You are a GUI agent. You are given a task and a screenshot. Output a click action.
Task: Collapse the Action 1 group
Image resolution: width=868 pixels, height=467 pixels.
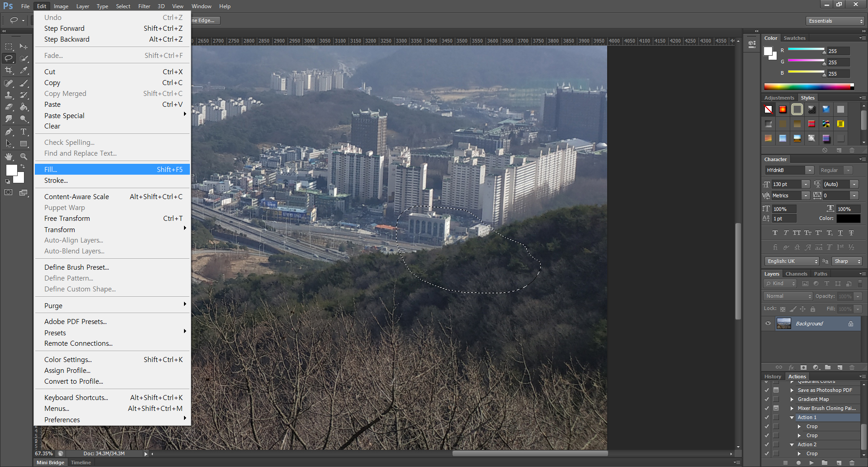[792, 418]
